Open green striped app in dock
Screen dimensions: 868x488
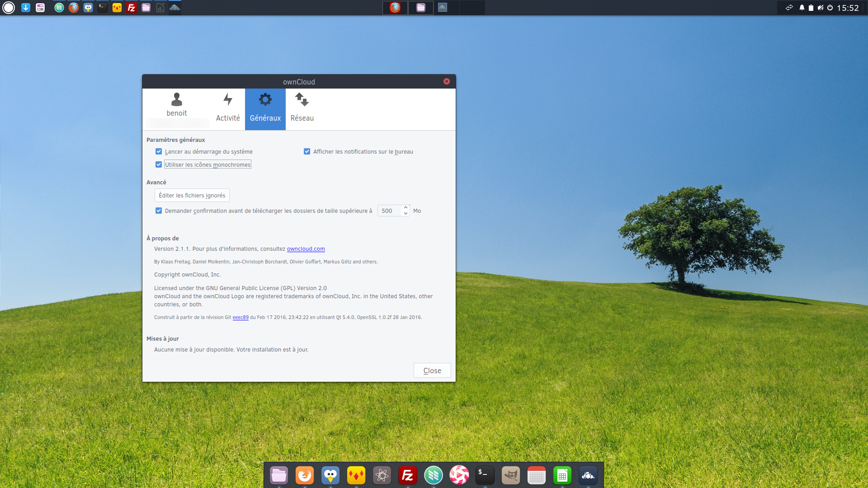434,475
